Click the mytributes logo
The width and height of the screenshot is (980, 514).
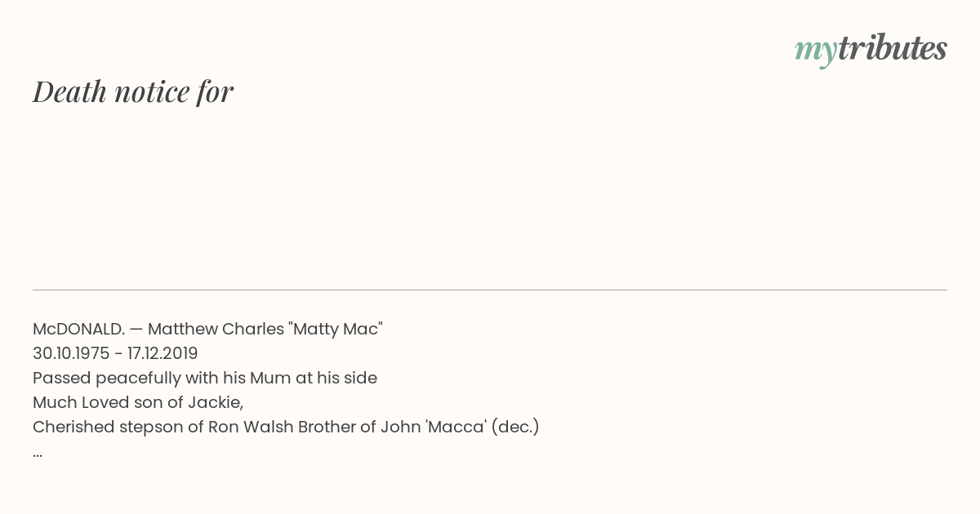871,49
